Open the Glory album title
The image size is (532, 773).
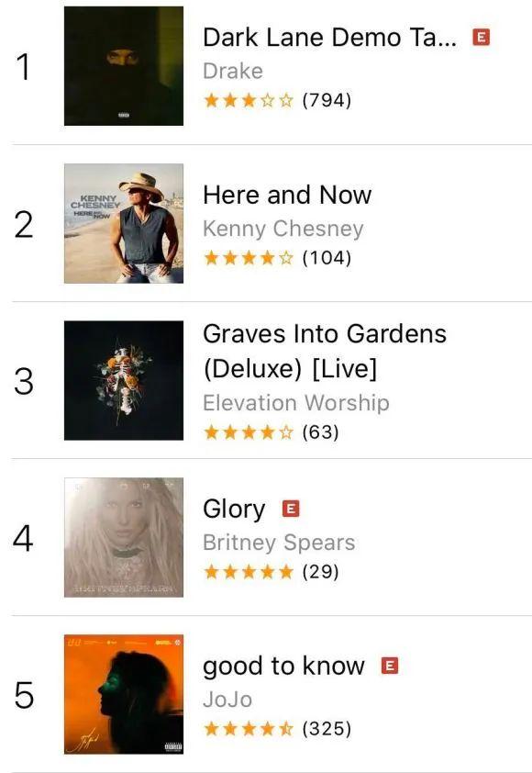click(234, 510)
